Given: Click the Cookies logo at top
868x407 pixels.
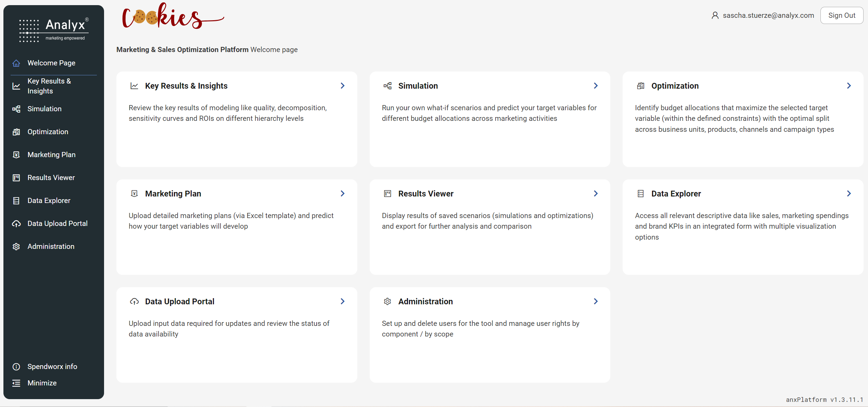Looking at the screenshot, I should coord(173,16).
